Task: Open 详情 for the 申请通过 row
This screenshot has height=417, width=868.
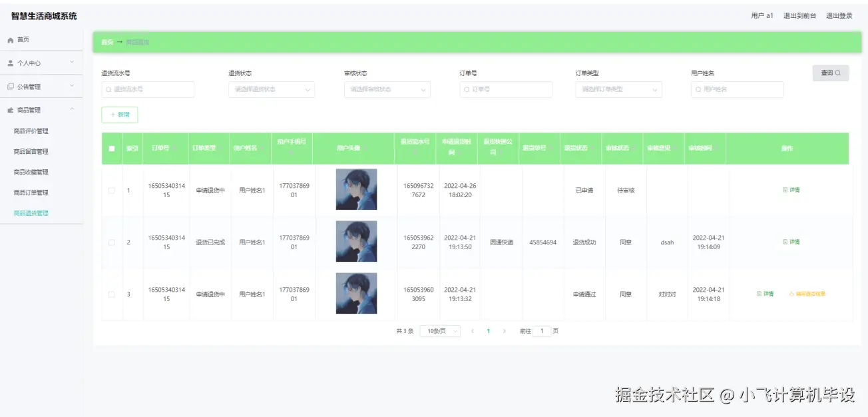Action: [765, 294]
